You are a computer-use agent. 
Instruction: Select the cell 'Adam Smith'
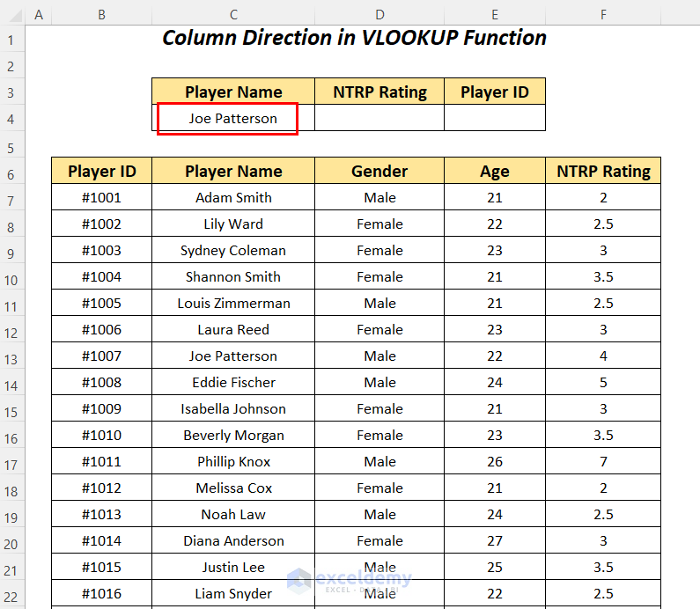tap(233, 197)
